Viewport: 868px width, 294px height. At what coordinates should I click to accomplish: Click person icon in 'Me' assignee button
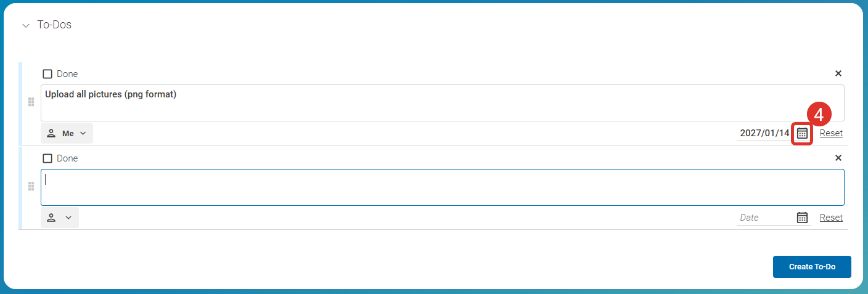[x=52, y=133]
